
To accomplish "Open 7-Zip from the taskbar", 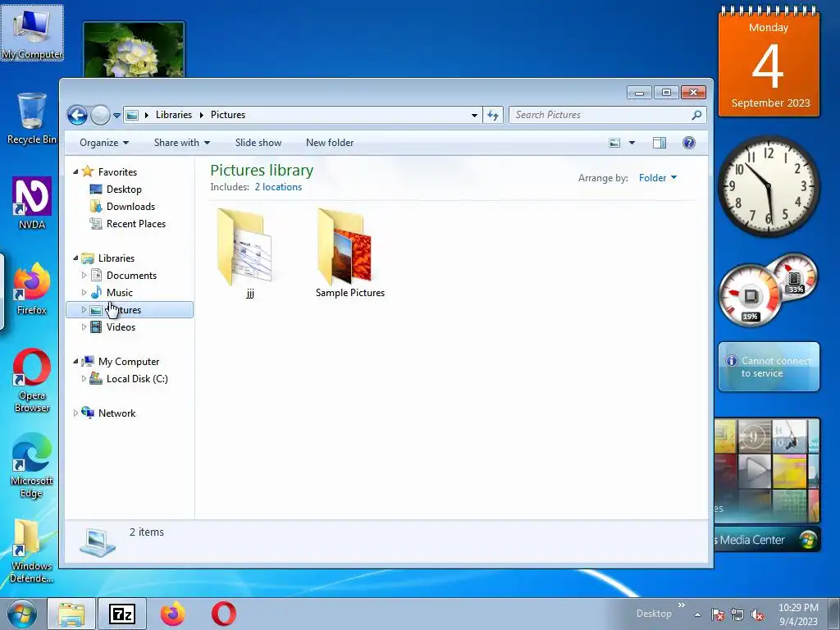I will tap(122, 614).
